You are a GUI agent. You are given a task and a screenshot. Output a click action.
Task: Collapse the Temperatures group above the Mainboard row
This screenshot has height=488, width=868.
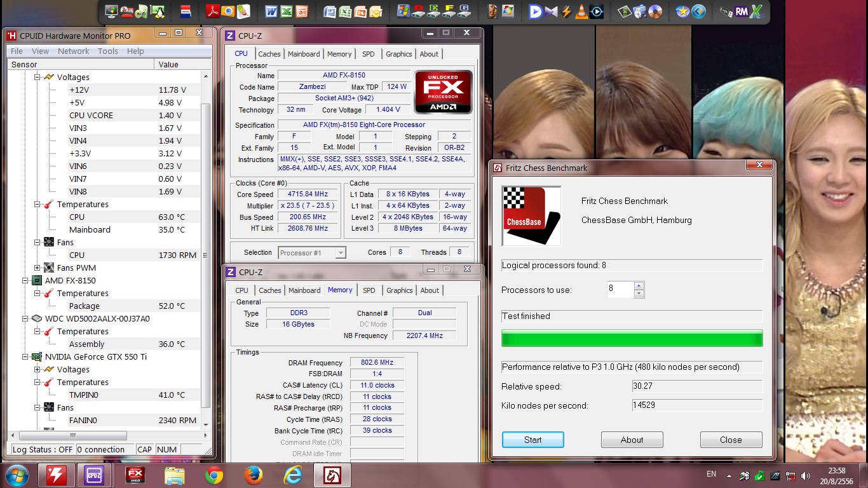[37, 204]
